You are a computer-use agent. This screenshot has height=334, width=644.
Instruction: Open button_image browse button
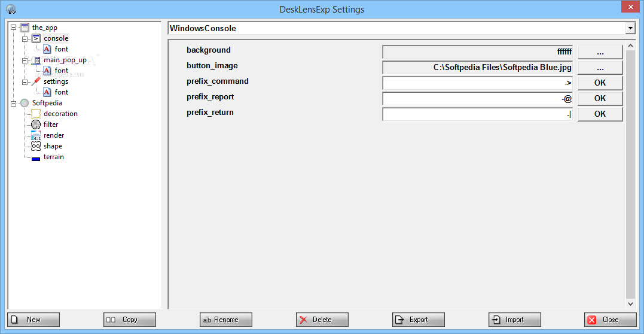(x=600, y=68)
